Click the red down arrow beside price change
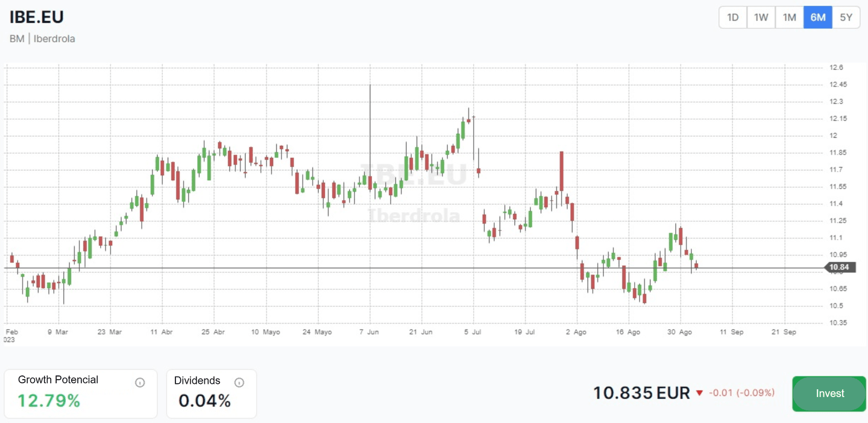Screen dimensions: 868x423 pos(699,393)
